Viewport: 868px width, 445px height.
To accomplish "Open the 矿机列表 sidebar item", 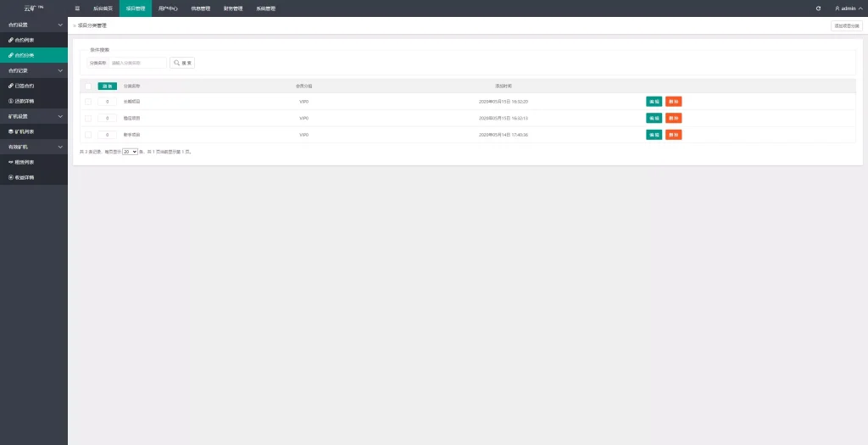I will [x=34, y=131].
